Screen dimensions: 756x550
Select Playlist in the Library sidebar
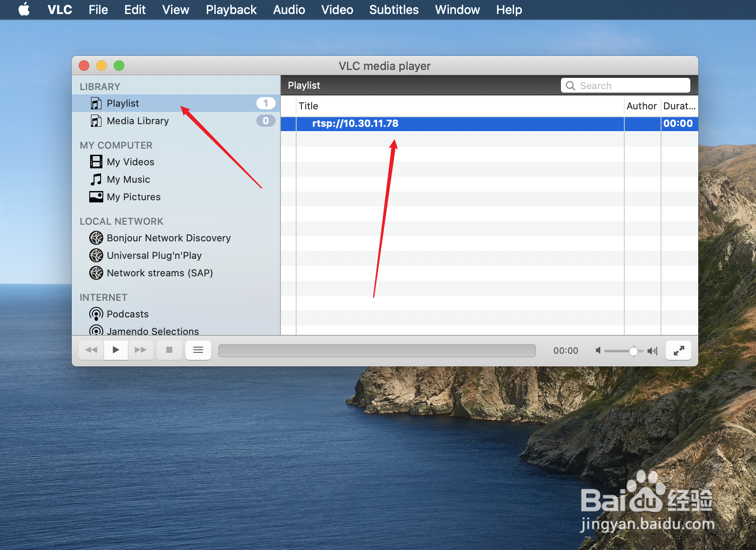pyautogui.click(x=176, y=103)
